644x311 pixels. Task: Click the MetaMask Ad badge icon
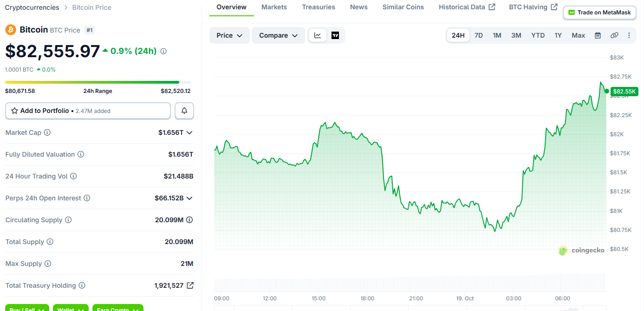572,13
